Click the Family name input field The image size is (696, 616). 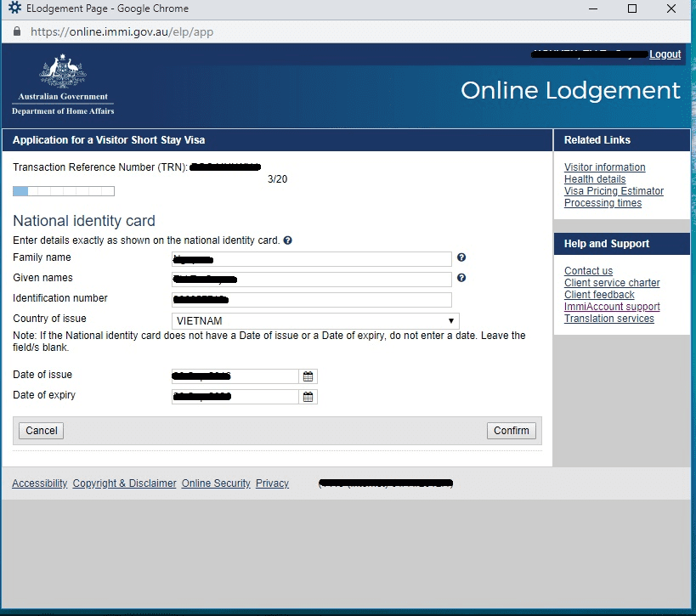311,259
